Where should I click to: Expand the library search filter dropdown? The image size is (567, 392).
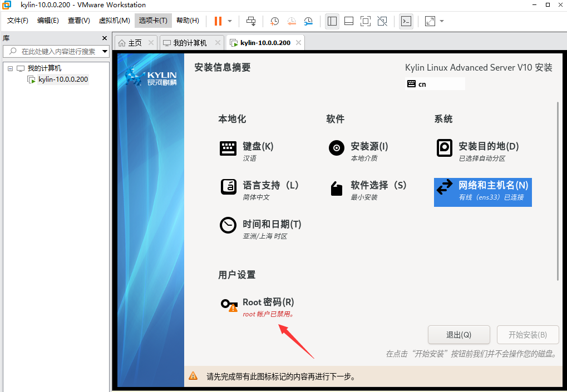[x=105, y=51]
